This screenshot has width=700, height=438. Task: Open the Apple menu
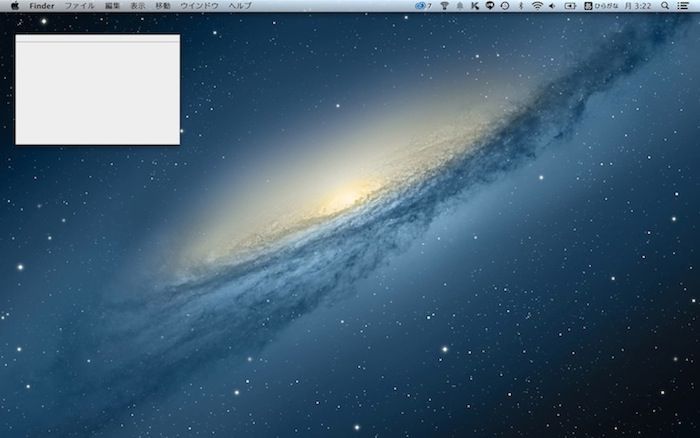click(15, 6)
